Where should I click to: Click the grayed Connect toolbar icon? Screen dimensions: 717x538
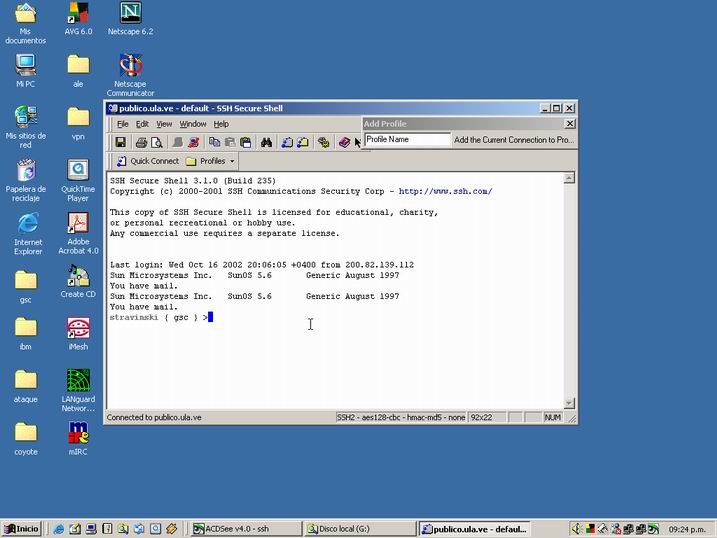pos(177,142)
